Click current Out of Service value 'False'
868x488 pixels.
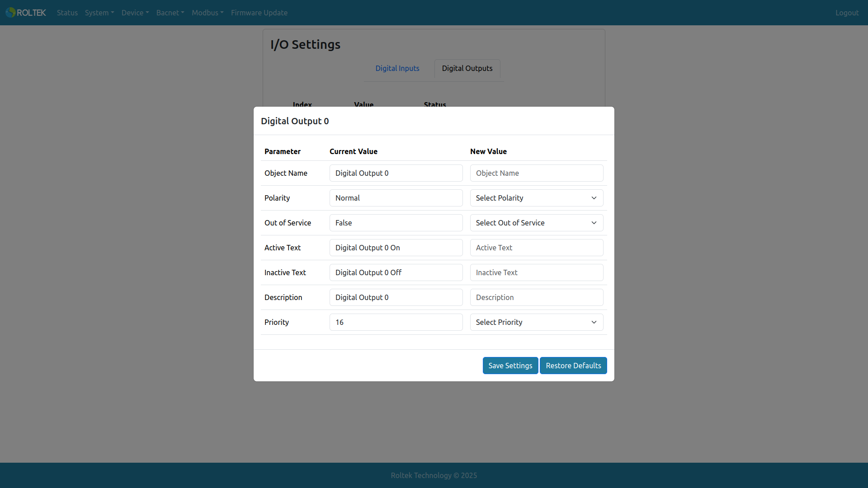[x=396, y=223]
